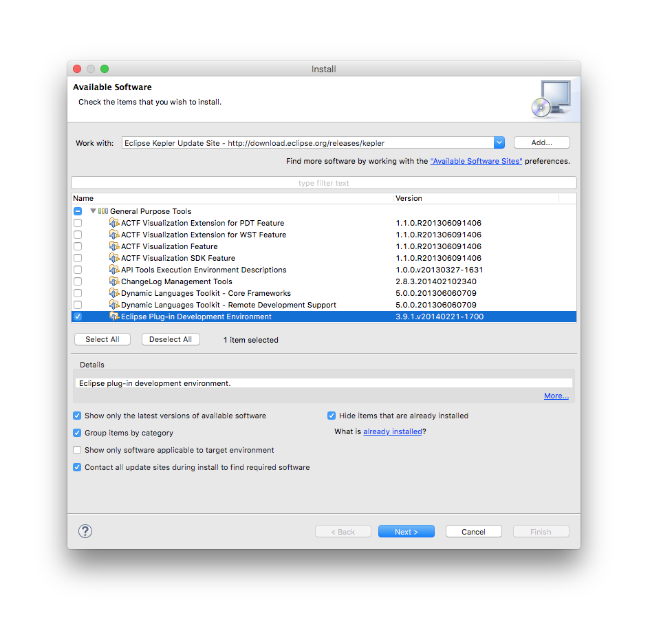Select the ChangeLog Management Tools row
Image resolution: width=672 pixels, height=633 pixels.
(324, 281)
